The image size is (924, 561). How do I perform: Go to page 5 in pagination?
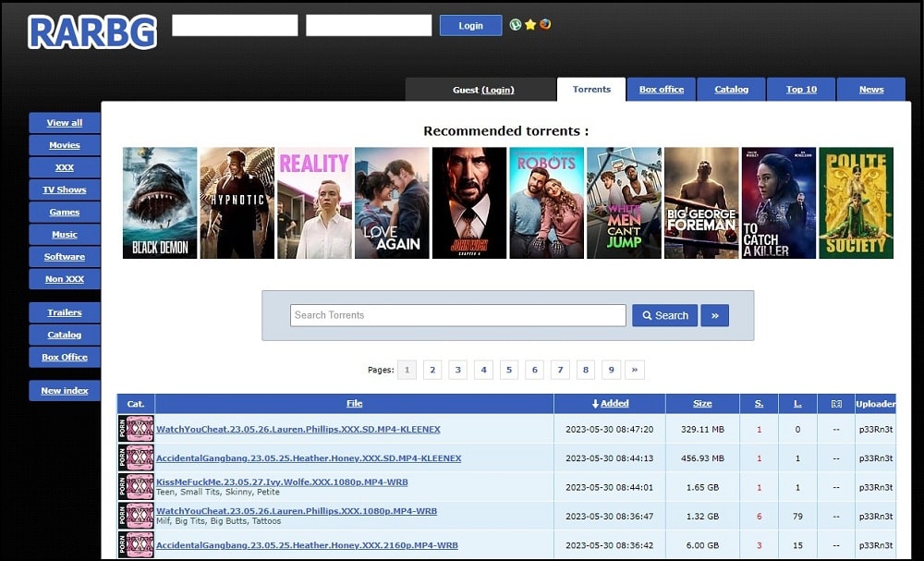point(509,370)
